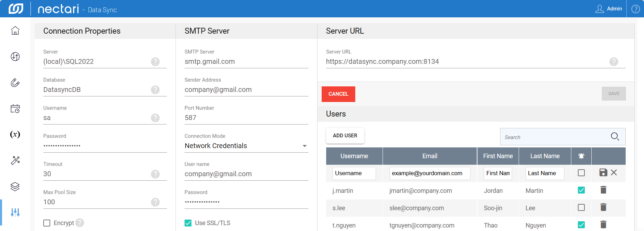Delete user j.martin
The image size is (644, 231).
tap(603, 190)
